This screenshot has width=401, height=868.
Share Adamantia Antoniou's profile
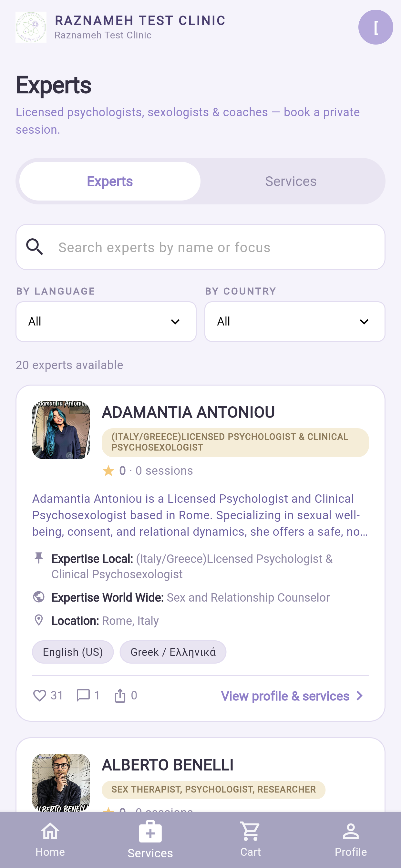tap(120, 695)
